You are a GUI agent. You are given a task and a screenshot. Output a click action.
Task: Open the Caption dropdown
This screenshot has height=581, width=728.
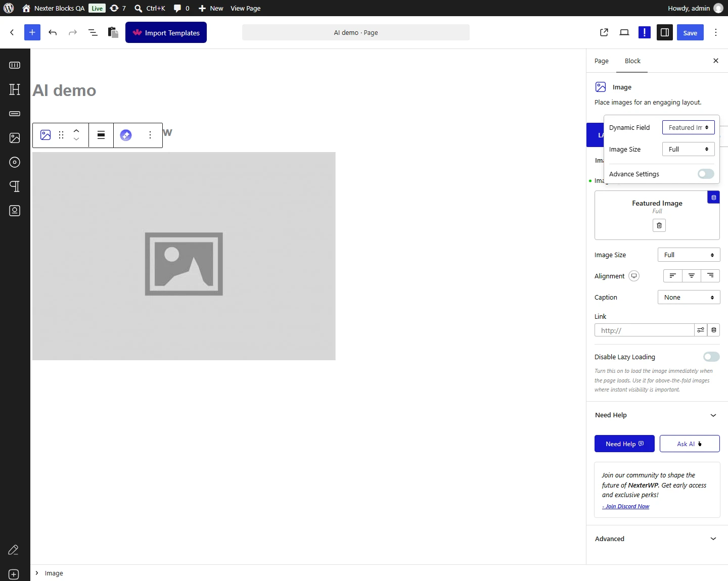tap(689, 297)
